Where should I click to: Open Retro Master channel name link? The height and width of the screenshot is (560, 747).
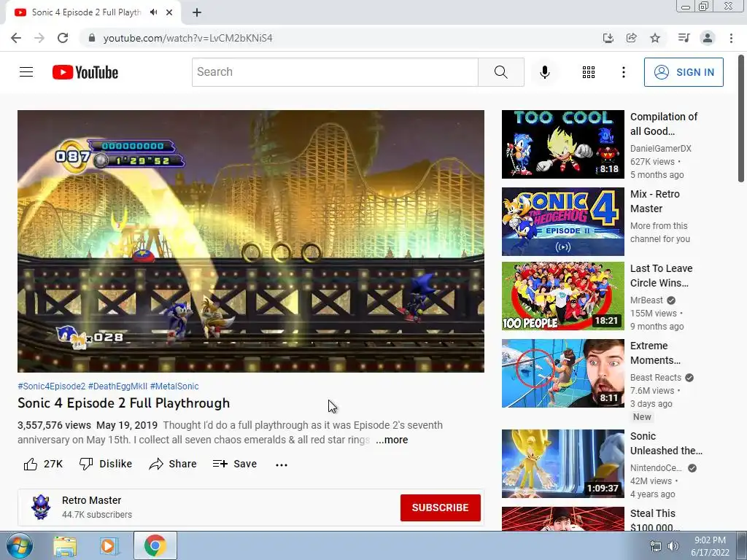(91, 500)
